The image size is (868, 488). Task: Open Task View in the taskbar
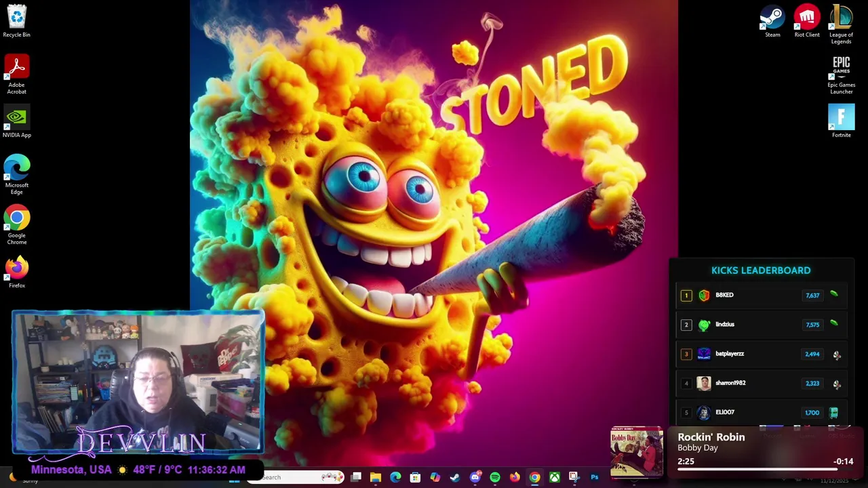356,477
